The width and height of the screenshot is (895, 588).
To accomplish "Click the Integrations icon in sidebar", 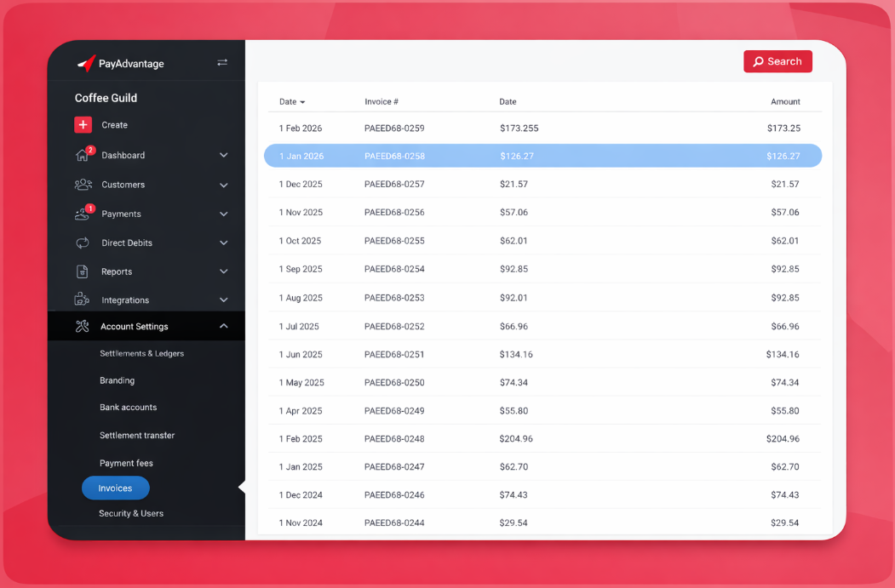I will pos(83,300).
